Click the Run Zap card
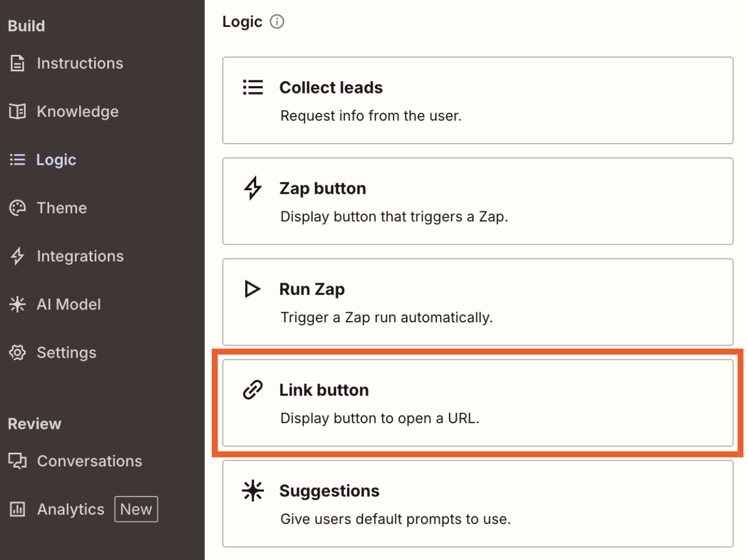 pyautogui.click(x=478, y=302)
